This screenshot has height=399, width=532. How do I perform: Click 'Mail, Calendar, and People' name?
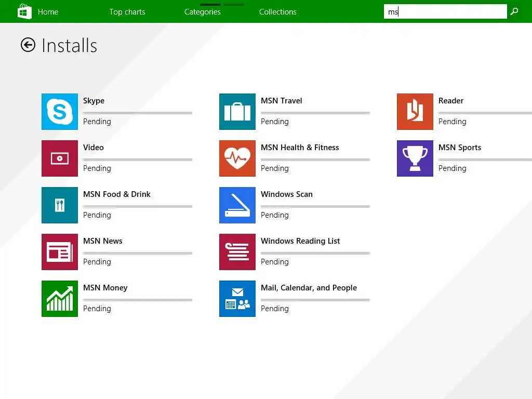(309, 288)
